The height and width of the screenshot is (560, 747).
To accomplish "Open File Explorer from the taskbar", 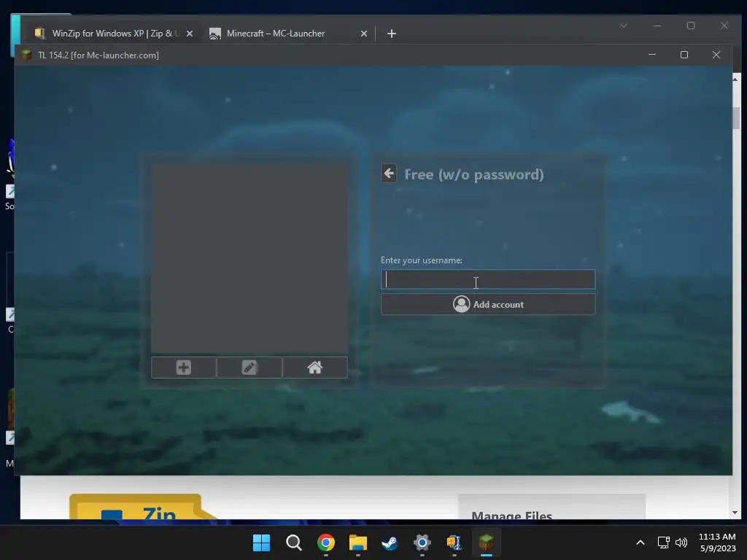I will pos(357,542).
